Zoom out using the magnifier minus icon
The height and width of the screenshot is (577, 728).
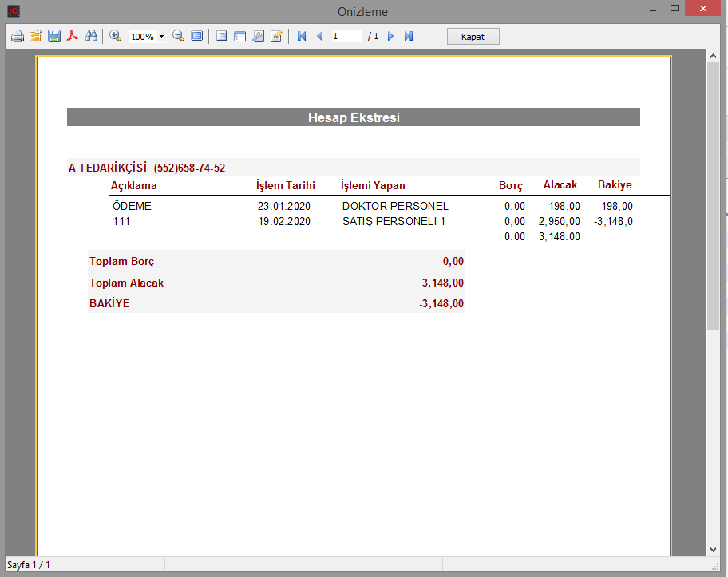178,36
